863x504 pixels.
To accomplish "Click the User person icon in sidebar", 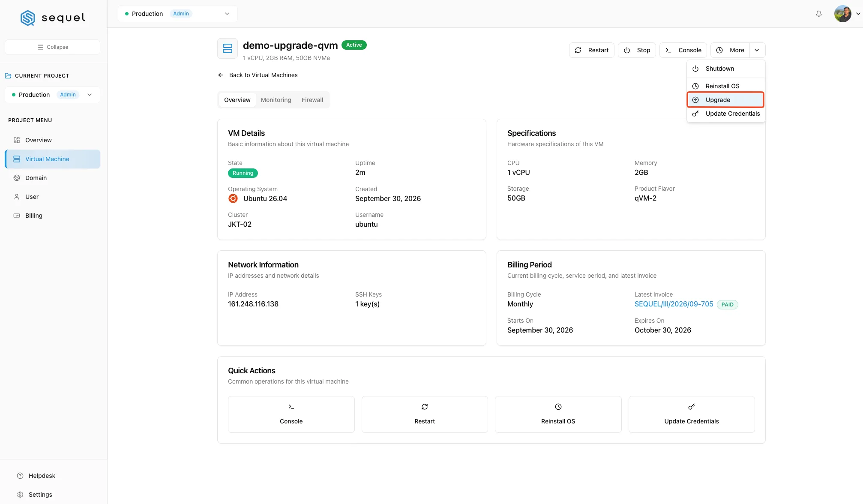I will pyautogui.click(x=17, y=197).
